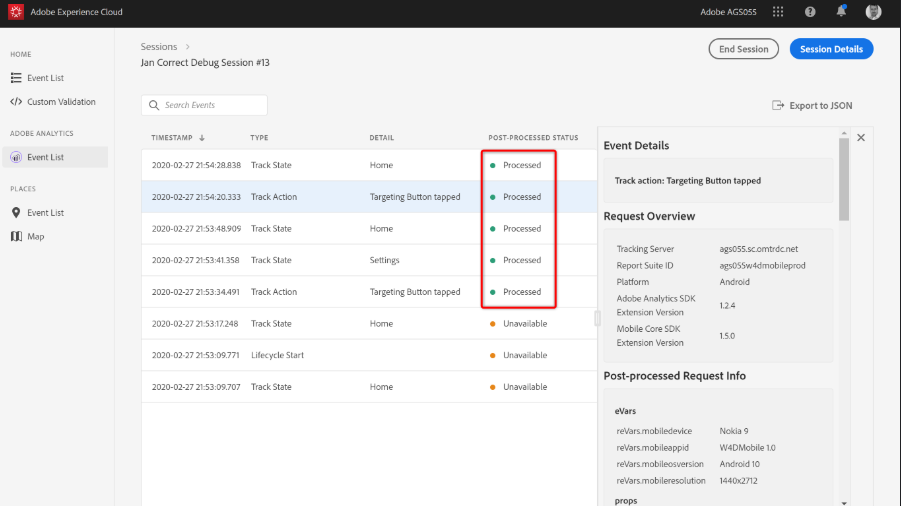The image size is (901, 506).
Task: Click the scroll down arrow in details panel
Action: pos(844,503)
